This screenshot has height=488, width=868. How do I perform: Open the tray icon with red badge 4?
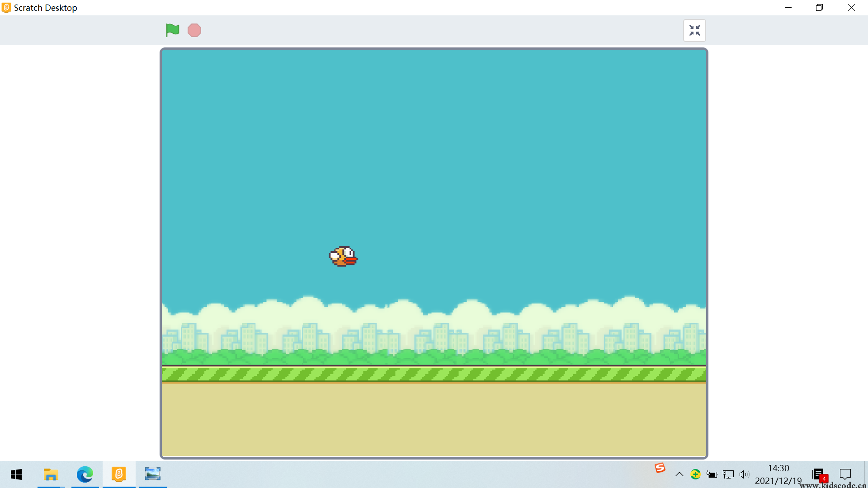point(820,475)
